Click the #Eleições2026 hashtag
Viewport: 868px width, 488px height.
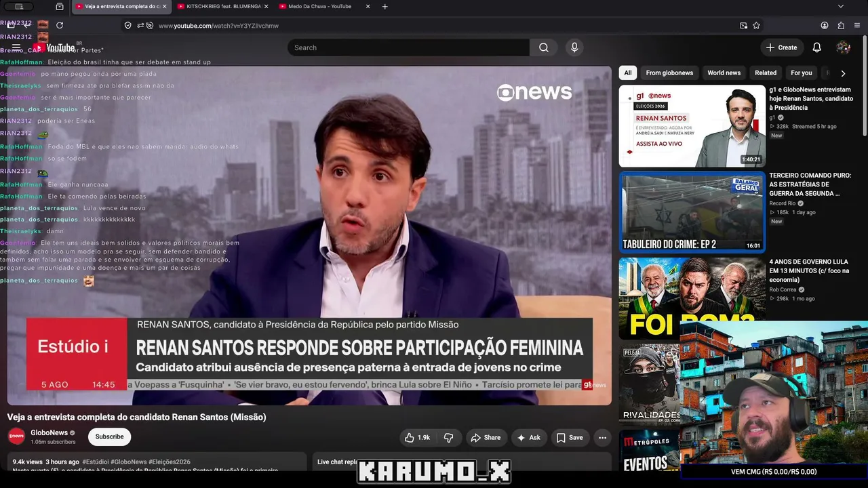170,462
